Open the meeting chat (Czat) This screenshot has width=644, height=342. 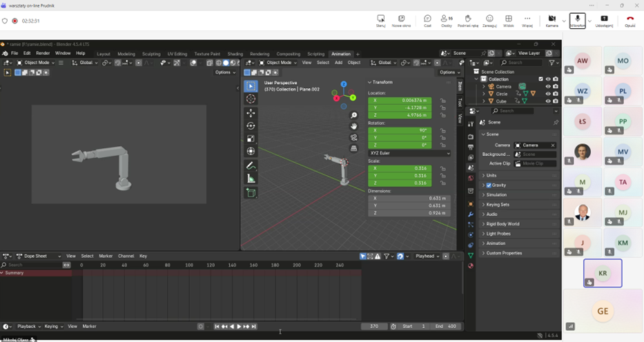[x=427, y=21]
